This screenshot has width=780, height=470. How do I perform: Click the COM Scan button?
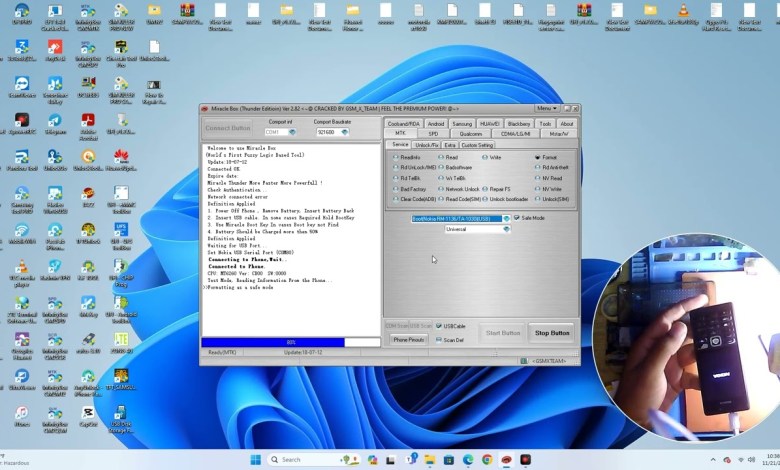[x=396, y=326]
